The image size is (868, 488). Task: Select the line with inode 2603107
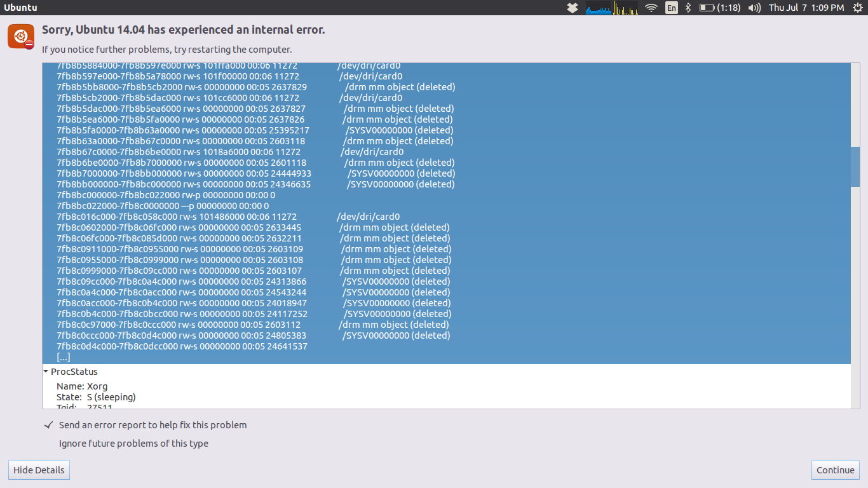click(x=254, y=271)
